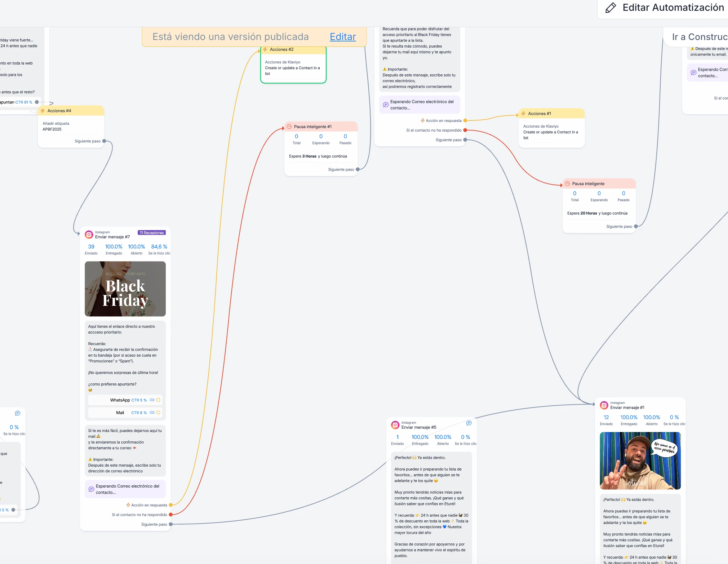This screenshot has width=728, height=564.
Task: Click the Instagram icon of Enviar mensaje #7
Action: tap(89, 235)
